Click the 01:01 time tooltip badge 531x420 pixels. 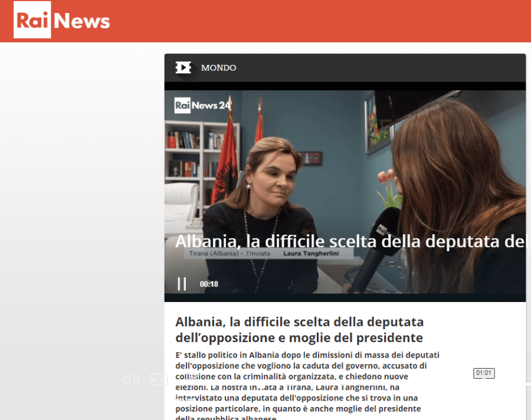(484, 373)
